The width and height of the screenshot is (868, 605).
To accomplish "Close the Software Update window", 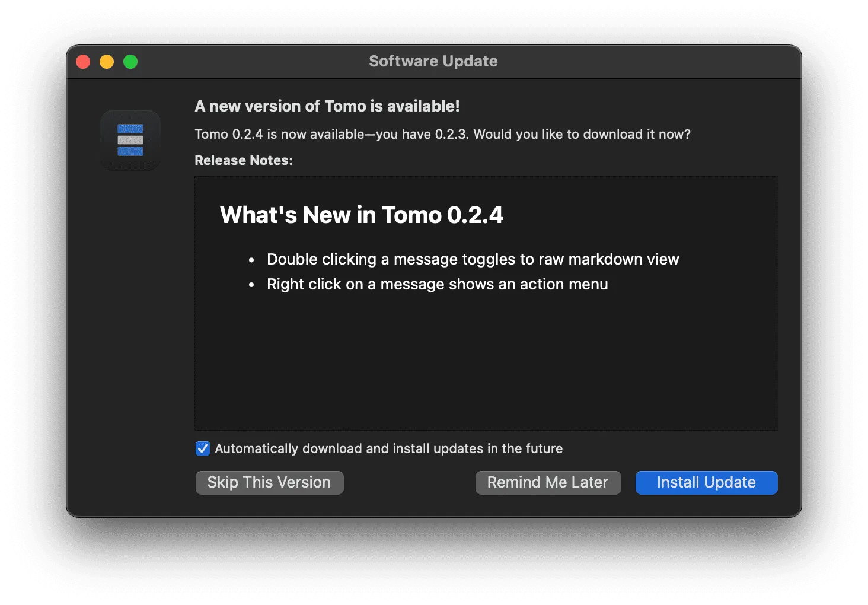I will coord(83,62).
